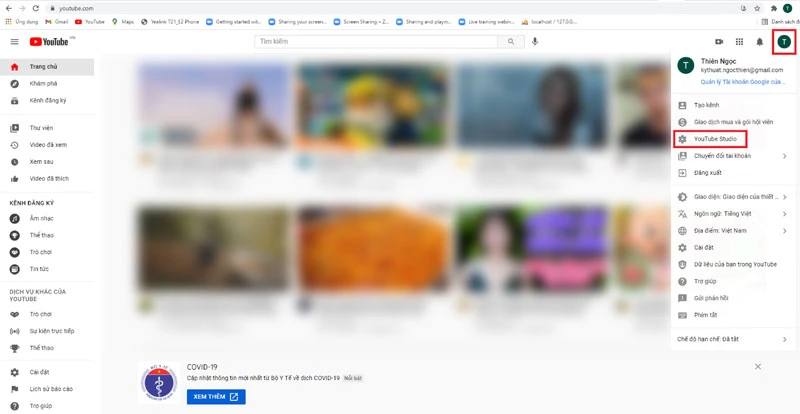Open the Tin tức channel

coord(47,269)
